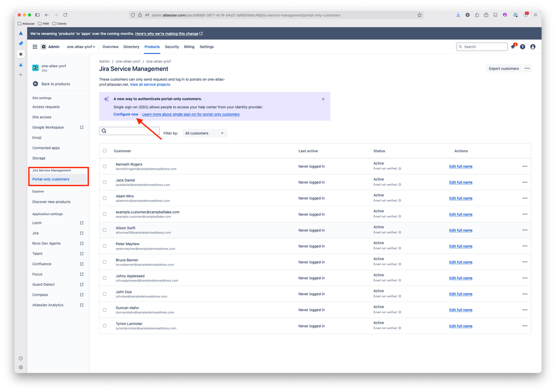This screenshot has height=392, width=556.
Task: Dismiss the SSO banner with X
Action: pos(323,99)
